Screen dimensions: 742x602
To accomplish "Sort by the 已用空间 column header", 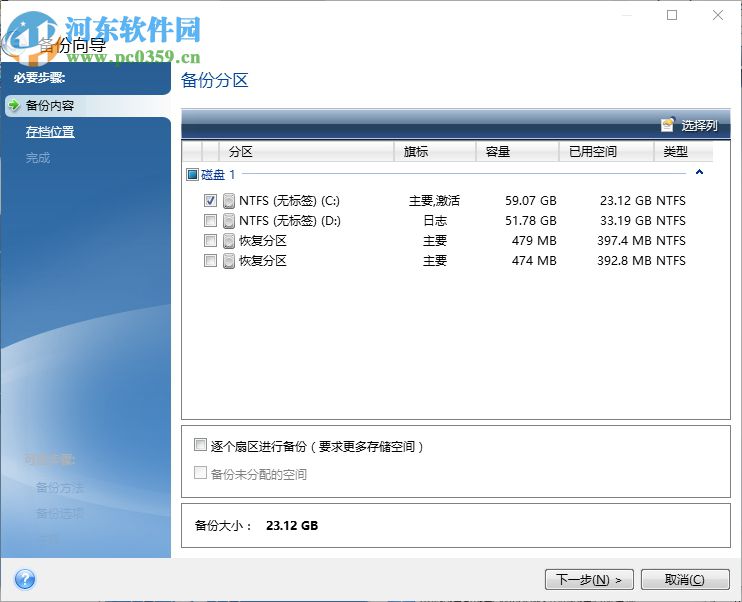I will tap(606, 151).
